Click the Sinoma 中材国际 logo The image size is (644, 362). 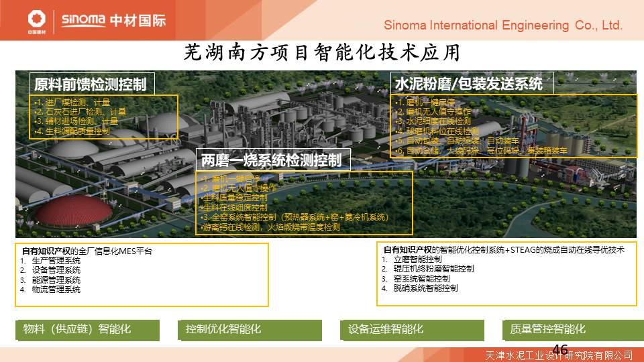(x=113, y=20)
